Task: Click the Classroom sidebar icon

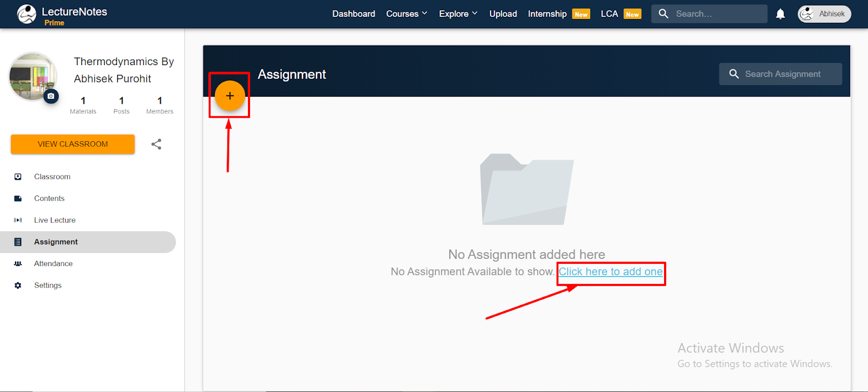Action: [18, 176]
